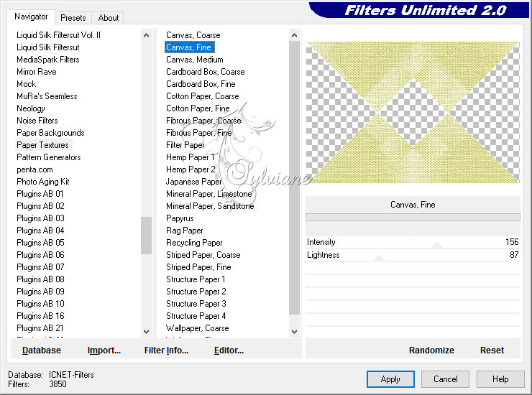532x395 pixels.
Task: Select Plugins AB 01 category
Action: click(40, 194)
